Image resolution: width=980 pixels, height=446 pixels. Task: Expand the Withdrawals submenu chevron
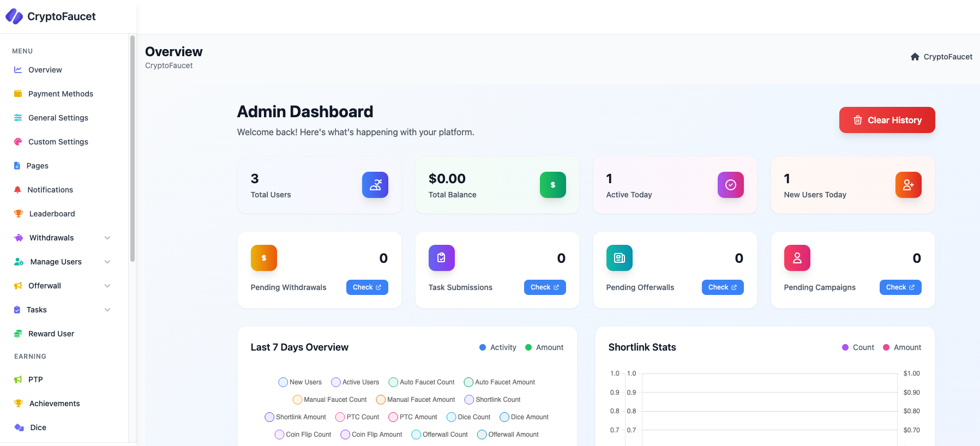coord(107,238)
